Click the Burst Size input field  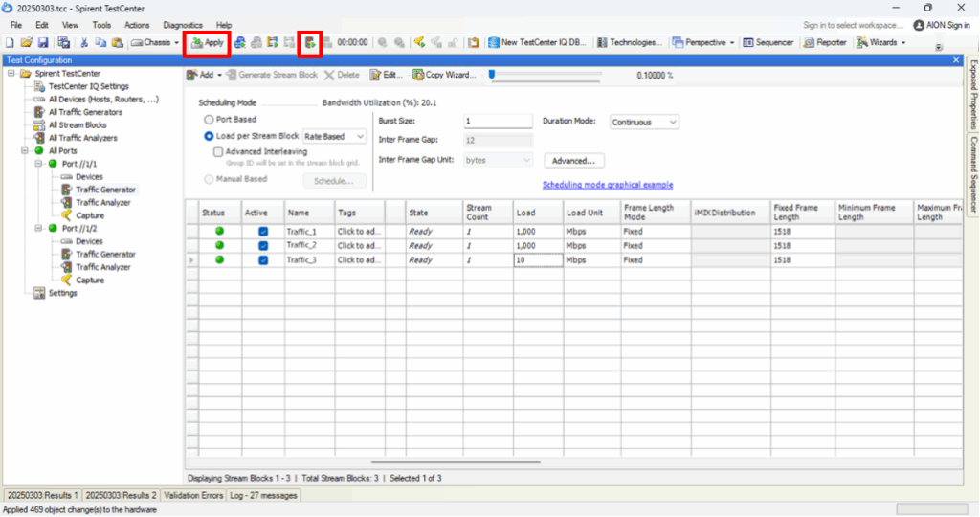498,121
